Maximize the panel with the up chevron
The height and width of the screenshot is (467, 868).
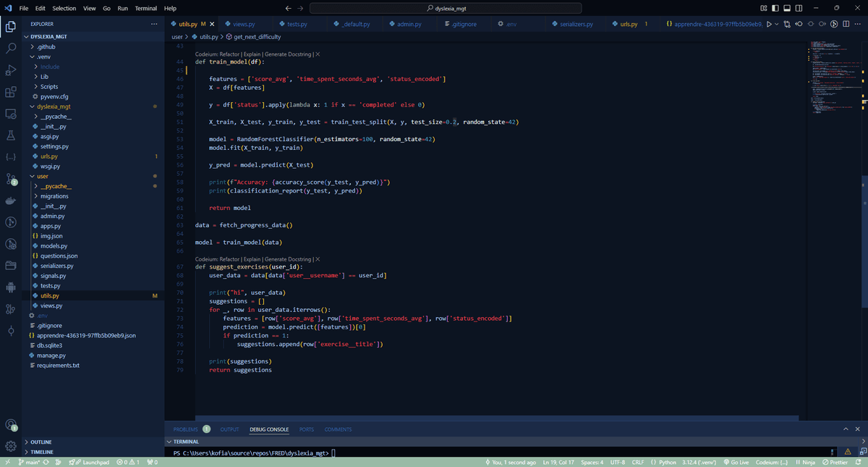pyautogui.click(x=846, y=429)
